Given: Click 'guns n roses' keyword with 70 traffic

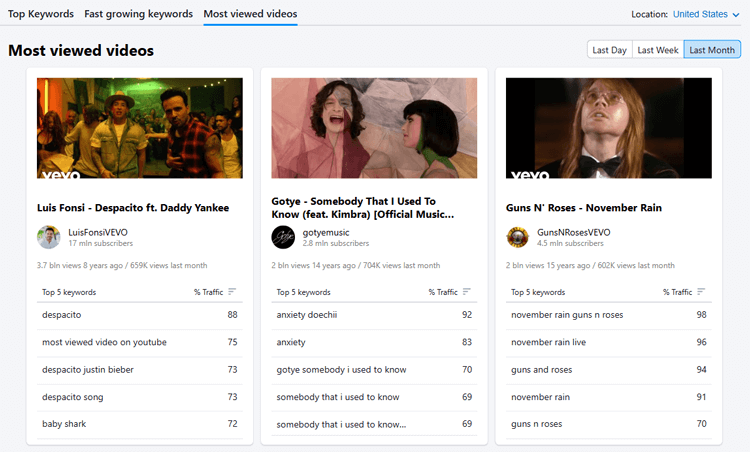Looking at the screenshot, I should click(x=536, y=424).
